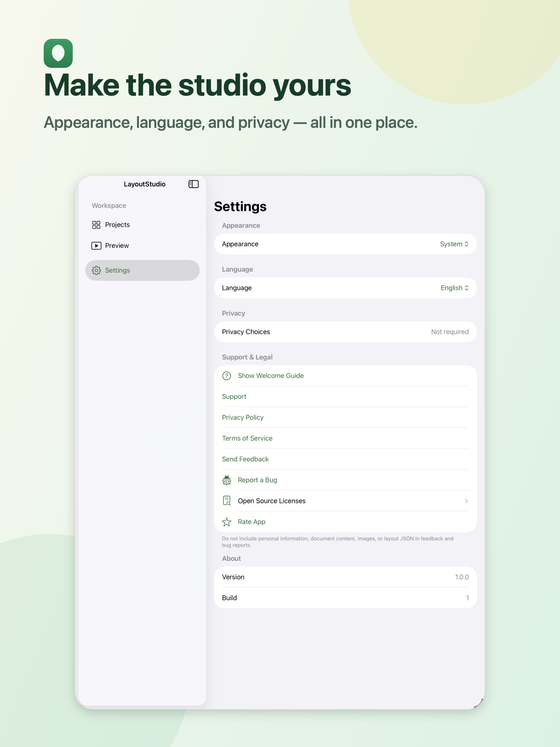Viewport: 560px width, 747px height.
Task: Expand Open Source Licenses via chevron
Action: pos(466,501)
